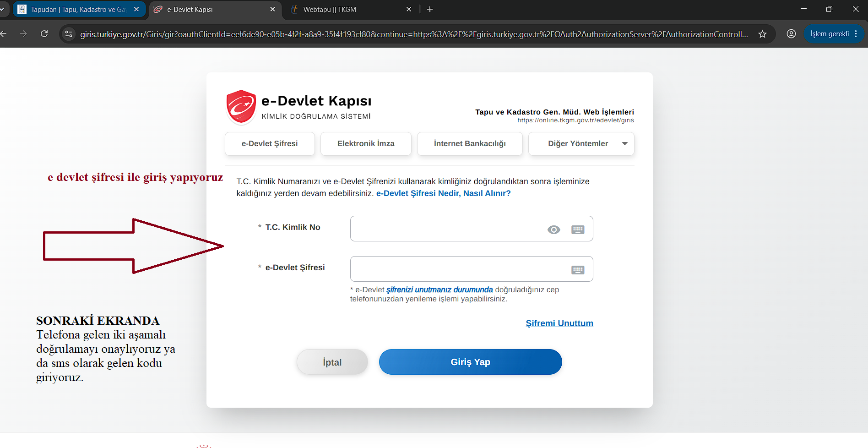The width and height of the screenshot is (868, 448).
Task: View site information icon in address bar
Action: tap(69, 34)
